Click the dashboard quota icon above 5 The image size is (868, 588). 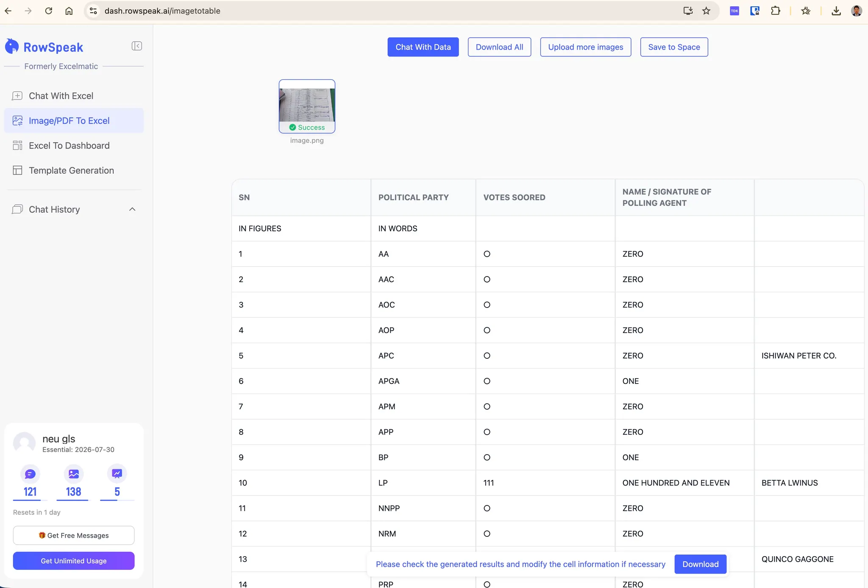117,474
